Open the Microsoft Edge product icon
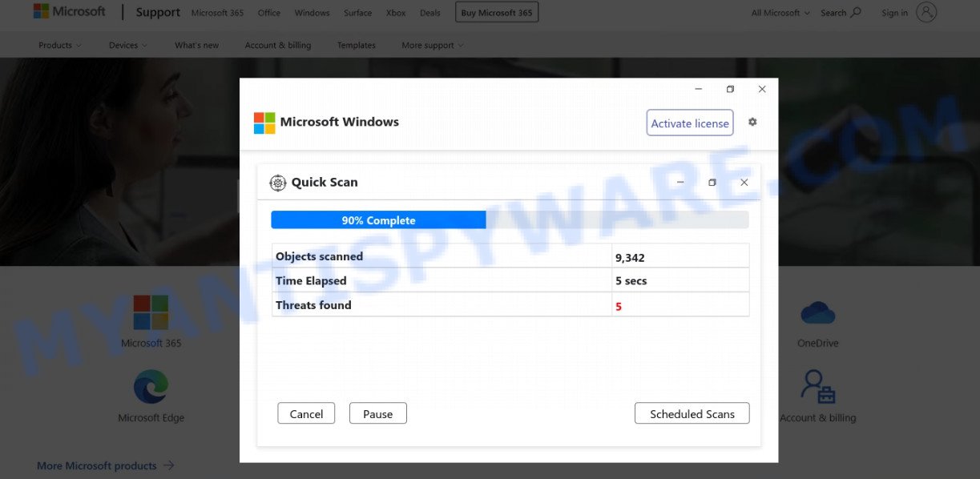Image resolution: width=980 pixels, height=479 pixels. [151, 387]
